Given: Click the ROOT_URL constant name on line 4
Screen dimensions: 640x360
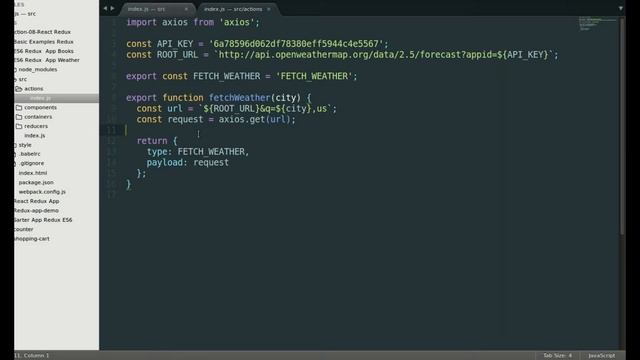Looking at the screenshot, I should [177, 55].
